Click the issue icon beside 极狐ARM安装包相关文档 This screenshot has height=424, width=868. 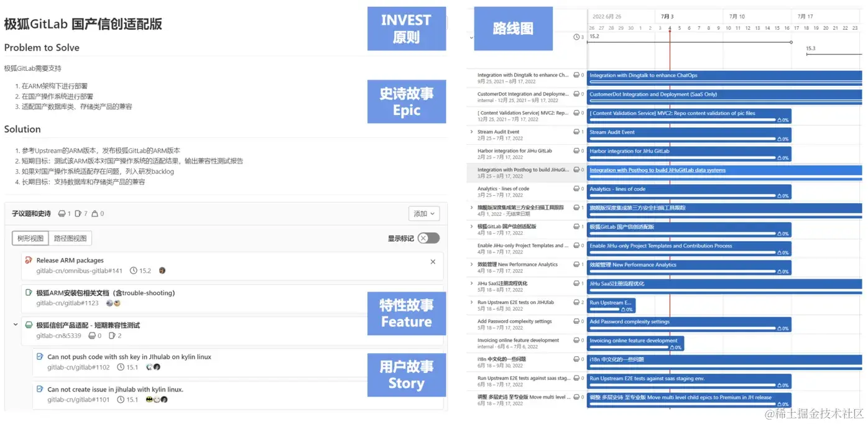(28, 292)
